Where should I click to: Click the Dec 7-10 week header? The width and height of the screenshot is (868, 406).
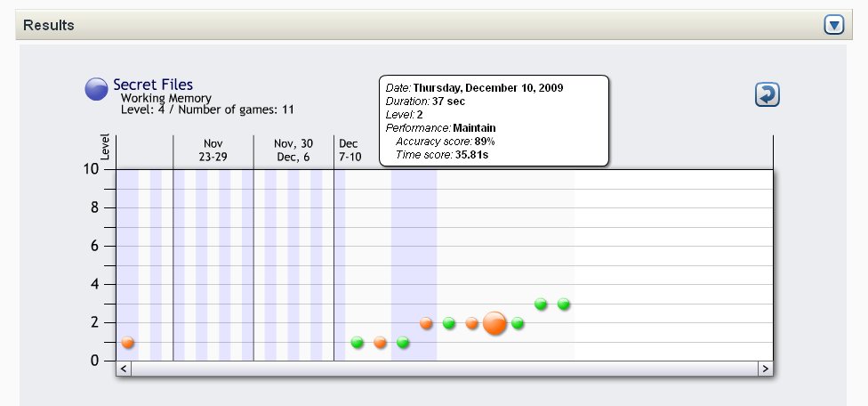click(x=350, y=150)
